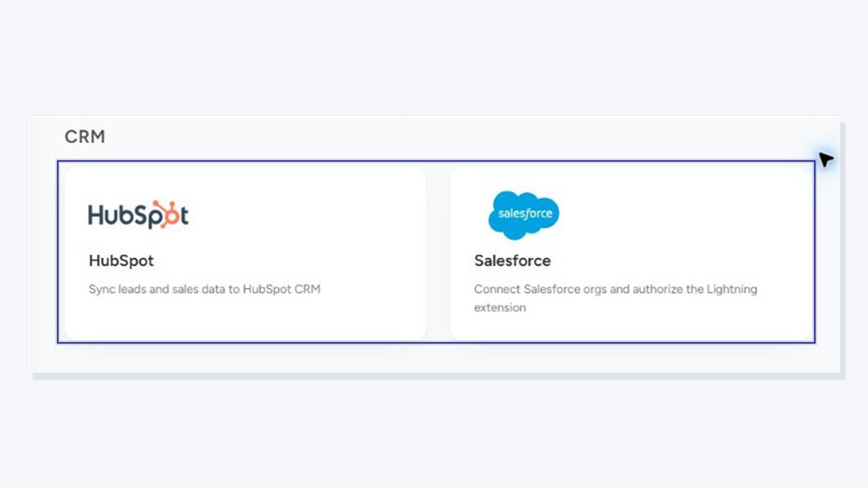Click the CRM section heading
Image resolution: width=868 pixels, height=488 pixels.
[x=85, y=136]
